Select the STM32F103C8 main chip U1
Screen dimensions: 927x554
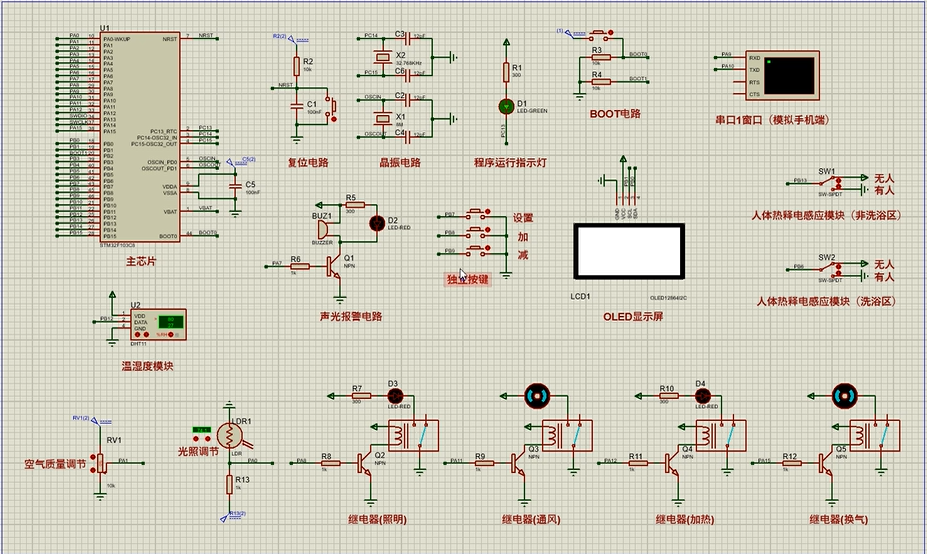pyautogui.click(x=140, y=137)
